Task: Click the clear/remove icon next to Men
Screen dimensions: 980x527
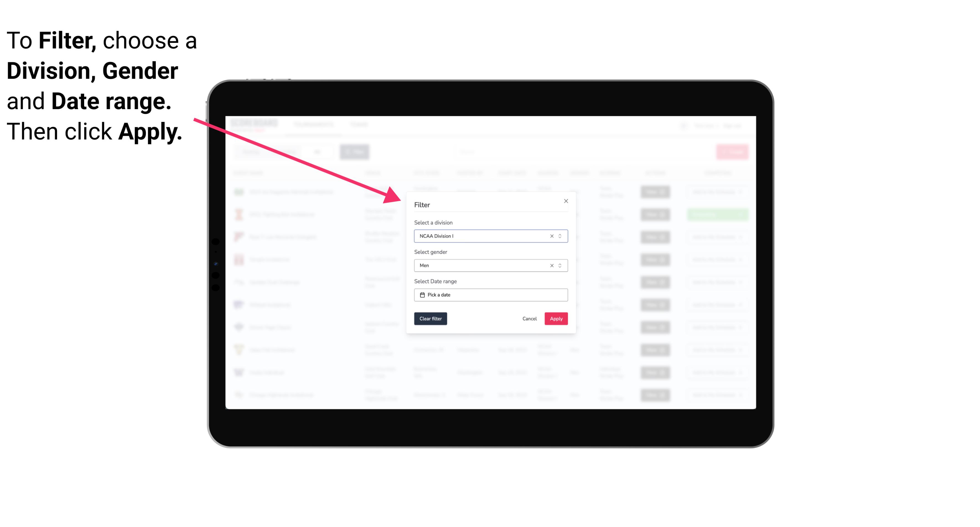Action: click(551, 265)
